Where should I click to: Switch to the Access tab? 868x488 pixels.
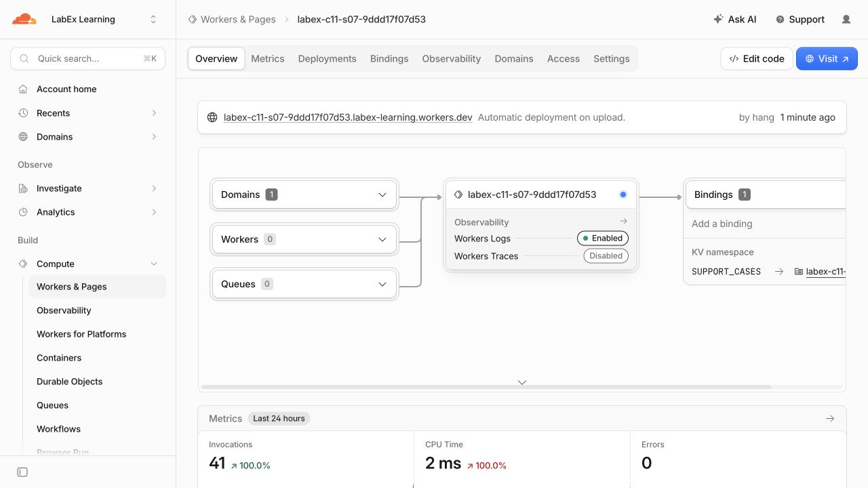click(564, 59)
